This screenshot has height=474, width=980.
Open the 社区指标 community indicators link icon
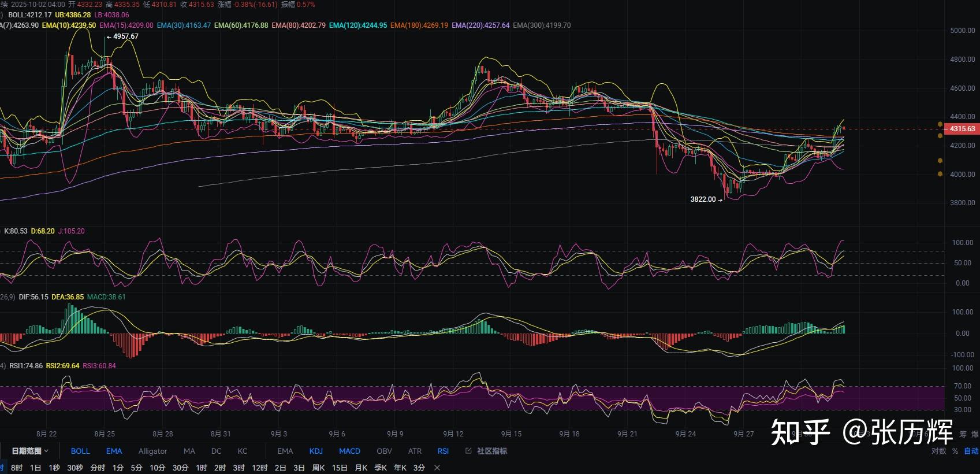468,451
